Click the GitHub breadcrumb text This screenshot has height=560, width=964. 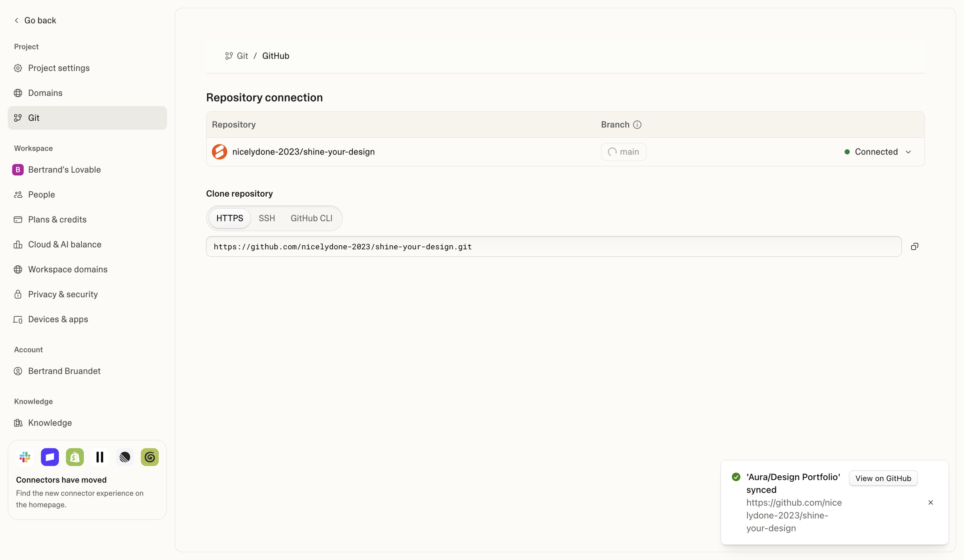pos(276,56)
